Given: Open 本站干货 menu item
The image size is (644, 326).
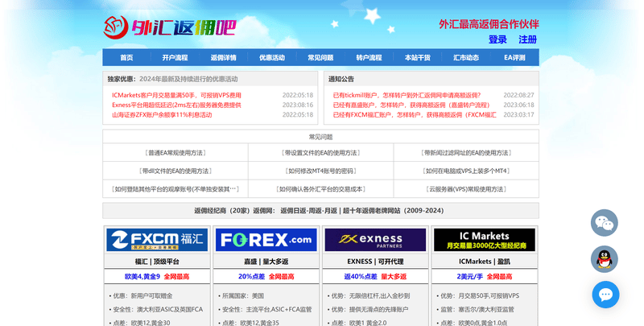Looking at the screenshot, I should [417, 57].
